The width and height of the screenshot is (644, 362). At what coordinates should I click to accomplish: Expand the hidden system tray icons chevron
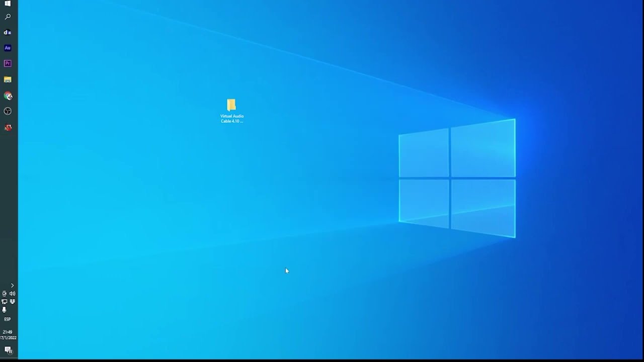(12, 286)
